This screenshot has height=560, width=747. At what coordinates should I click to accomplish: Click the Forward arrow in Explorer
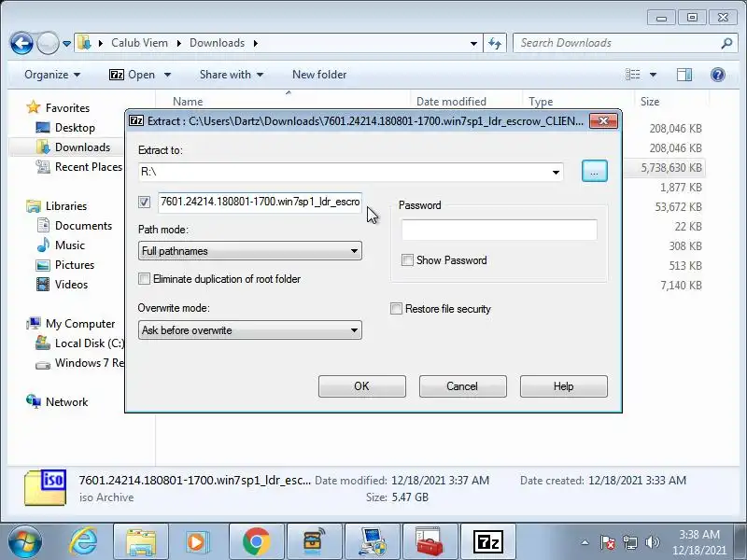[48, 43]
